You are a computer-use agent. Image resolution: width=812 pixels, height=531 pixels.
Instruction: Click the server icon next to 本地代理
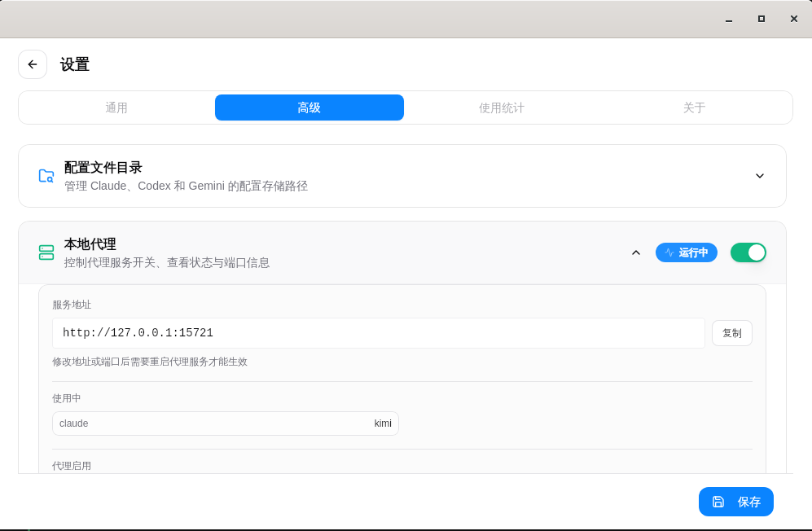(46, 252)
